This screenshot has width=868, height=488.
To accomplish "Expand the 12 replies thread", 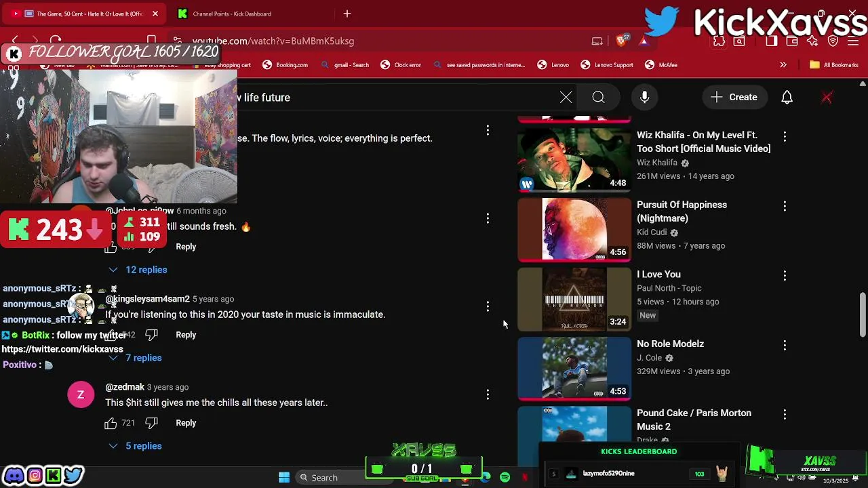I will 138,270.
